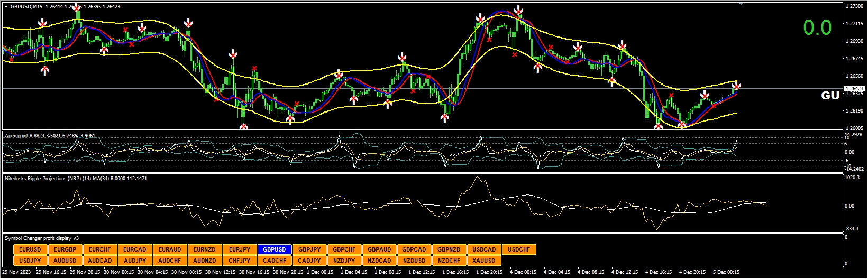Image resolution: width=868 pixels, height=279 pixels.
Task: Select the AUDUSD symbol button
Action: (65, 261)
